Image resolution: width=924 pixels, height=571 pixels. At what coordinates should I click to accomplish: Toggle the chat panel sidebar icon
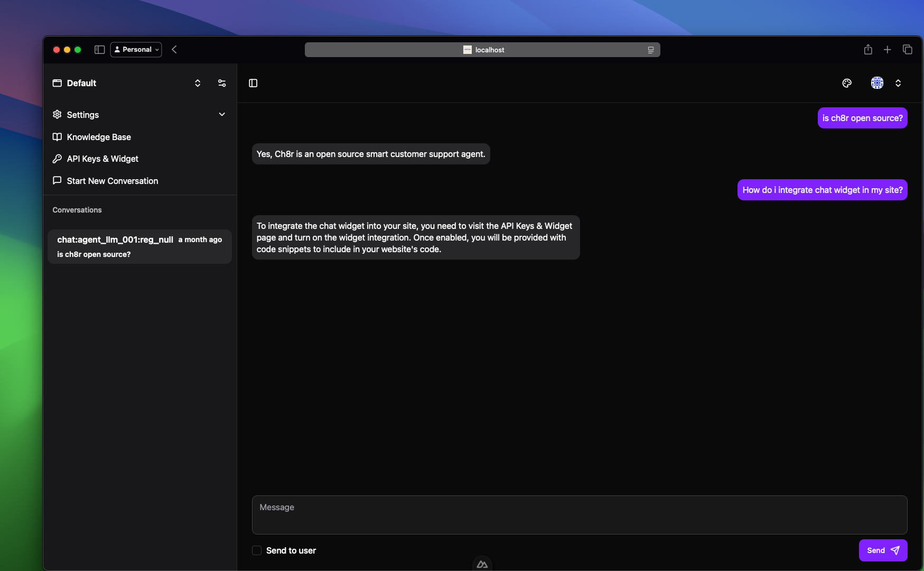point(253,83)
